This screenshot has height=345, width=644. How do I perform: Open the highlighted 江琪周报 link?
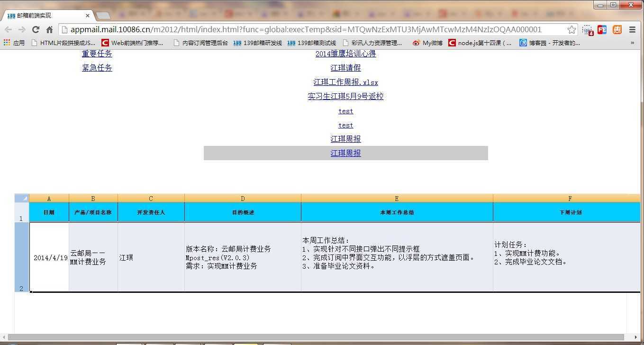[345, 153]
